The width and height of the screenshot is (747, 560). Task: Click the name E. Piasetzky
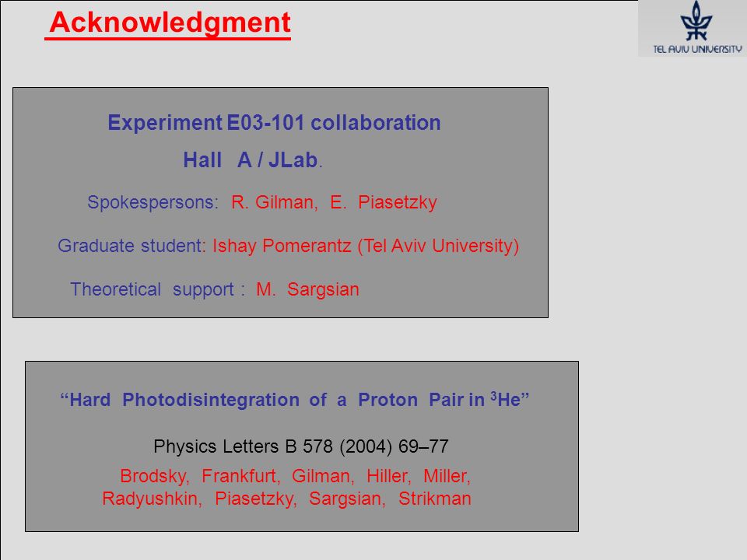pyautogui.click(x=384, y=202)
